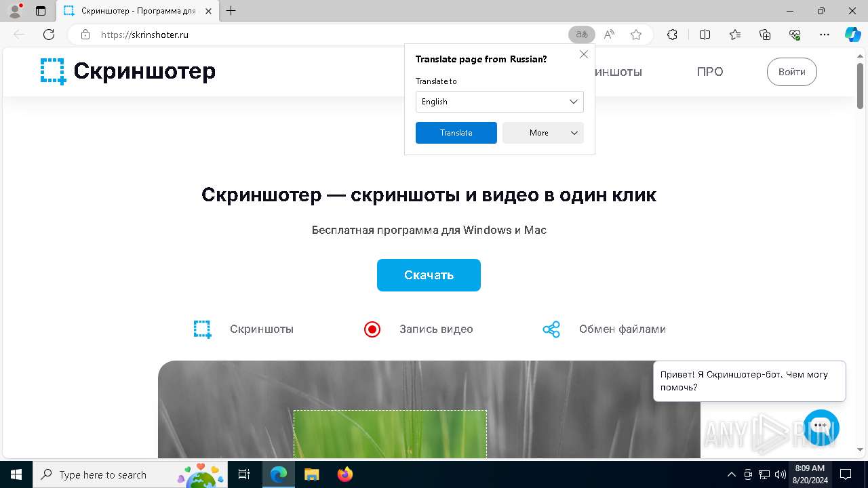Select the Запись видео record icon

pyautogui.click(x=372, y=329)
